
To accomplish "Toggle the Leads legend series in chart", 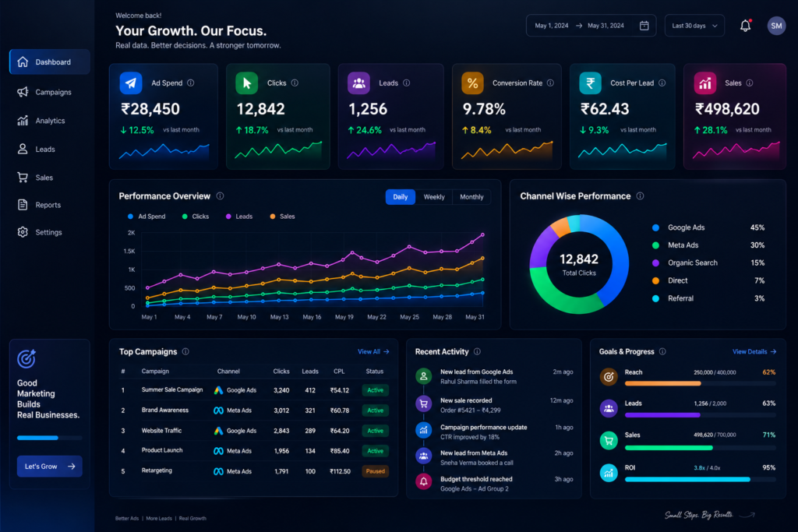I will [x=239, y=217].
